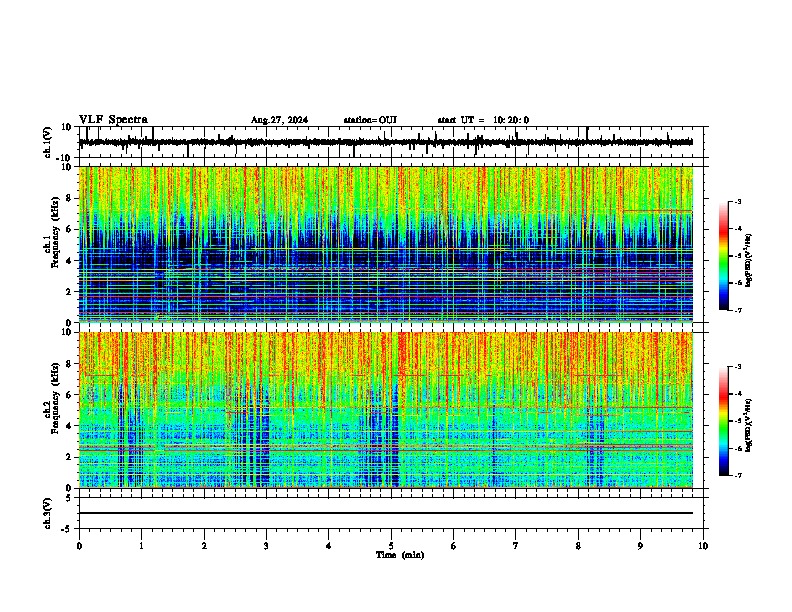Click the "-7" tick on ch.2 colorbar
This screenshot has height=612, width=792.
(x=737, y=475)
